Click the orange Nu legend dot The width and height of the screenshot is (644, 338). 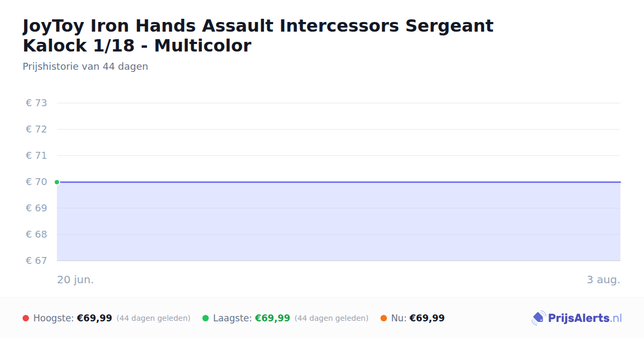(384, 318)
